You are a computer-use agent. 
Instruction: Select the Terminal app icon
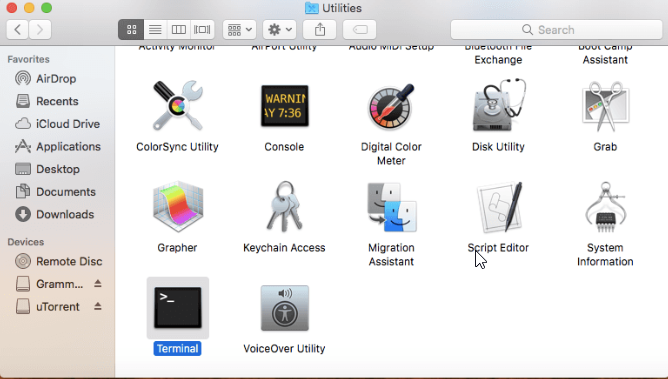point(178,307)
